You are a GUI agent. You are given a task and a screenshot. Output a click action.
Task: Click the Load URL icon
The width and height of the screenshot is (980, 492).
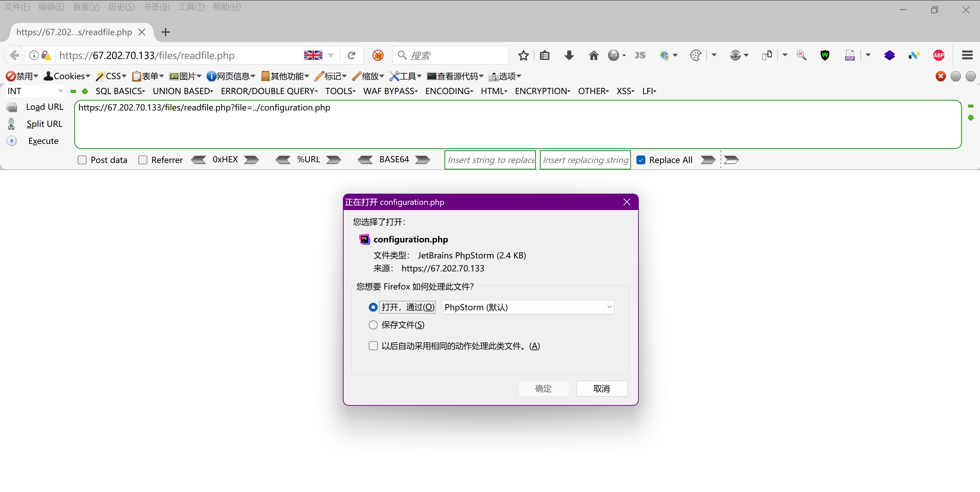pos(12,107)
